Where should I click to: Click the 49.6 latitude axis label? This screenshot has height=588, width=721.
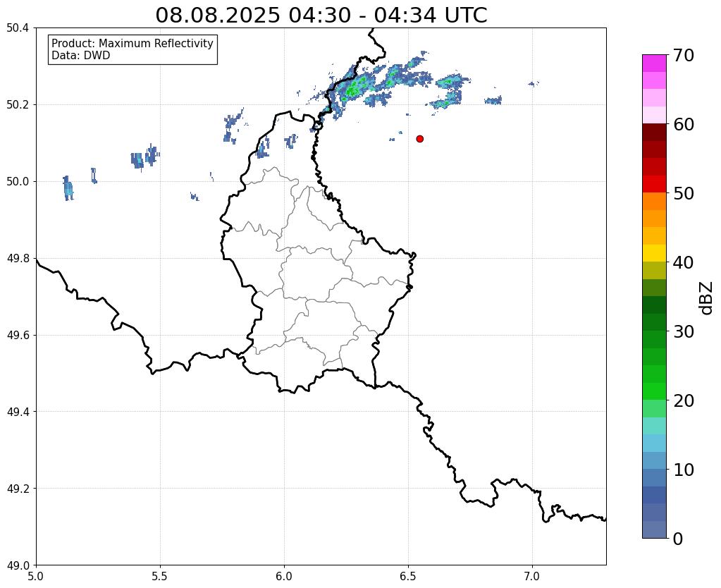[x=18, y=335]
